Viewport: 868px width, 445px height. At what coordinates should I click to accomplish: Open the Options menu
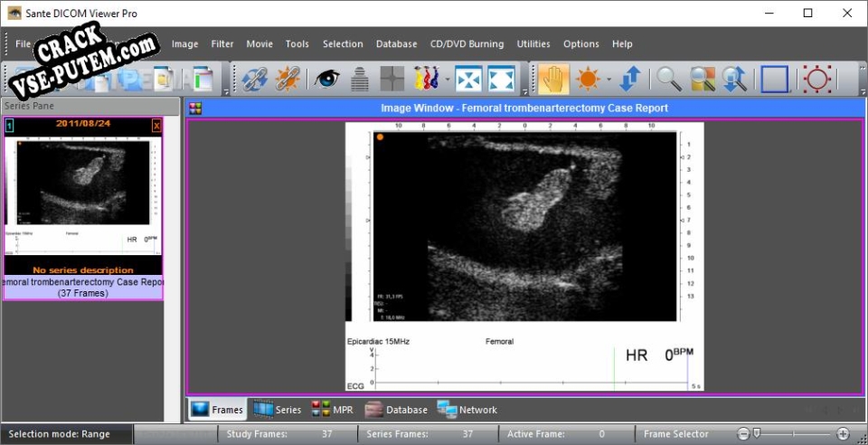[580, 43]
